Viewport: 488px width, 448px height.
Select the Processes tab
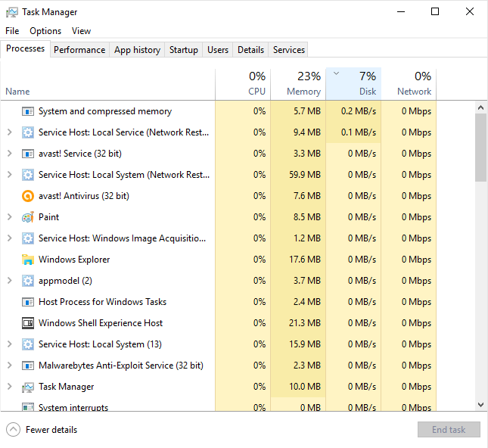pos(25,48)
